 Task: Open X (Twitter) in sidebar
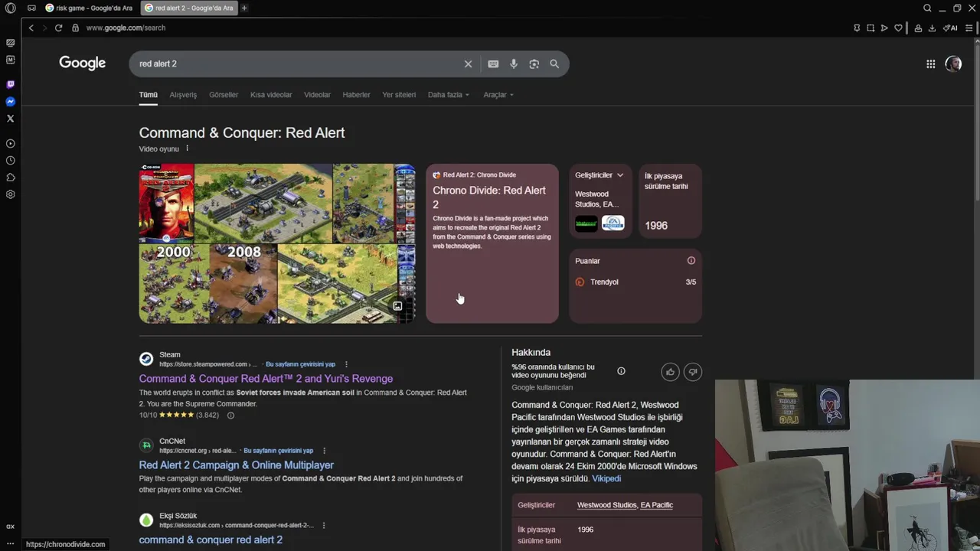(x=11, y=119)
